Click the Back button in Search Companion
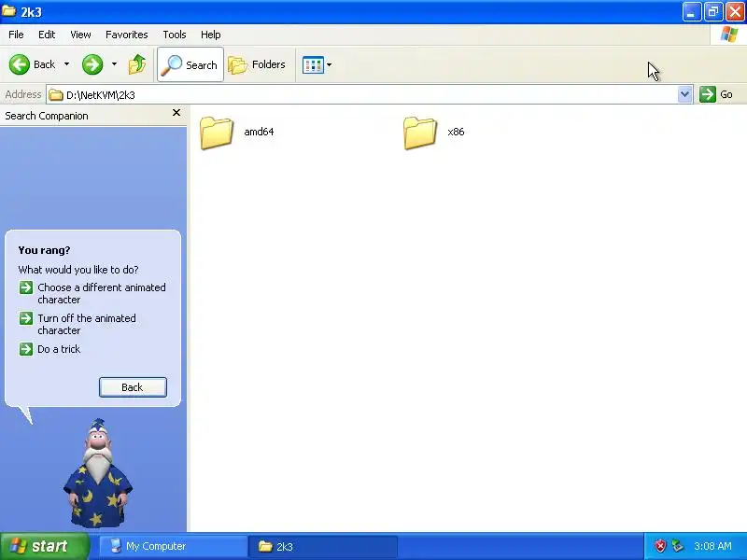Image resolution: width=747 pixels, height=560 pixels. click(133, 387)
